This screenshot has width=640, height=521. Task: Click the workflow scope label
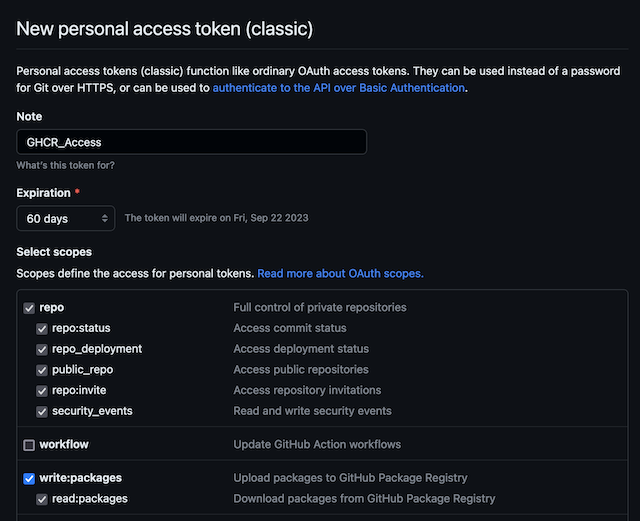(64, 444)
